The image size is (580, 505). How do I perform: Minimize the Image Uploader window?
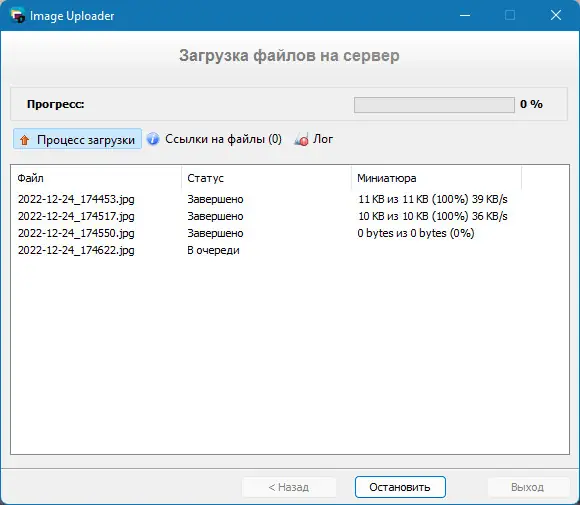(465, 15)
